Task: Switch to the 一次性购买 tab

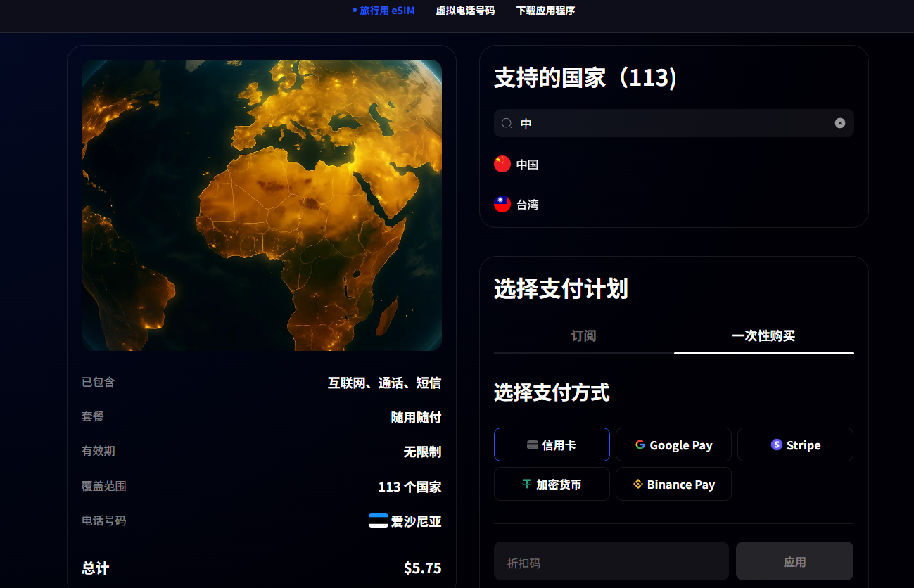Action: 763,336
